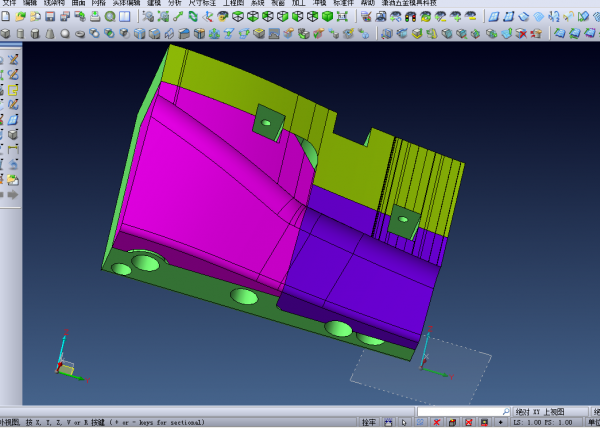Image resolution: width=600 pixels, height=428 pixels.
Task: Select the cone primitive tool
Action: (x=51, y=33)
